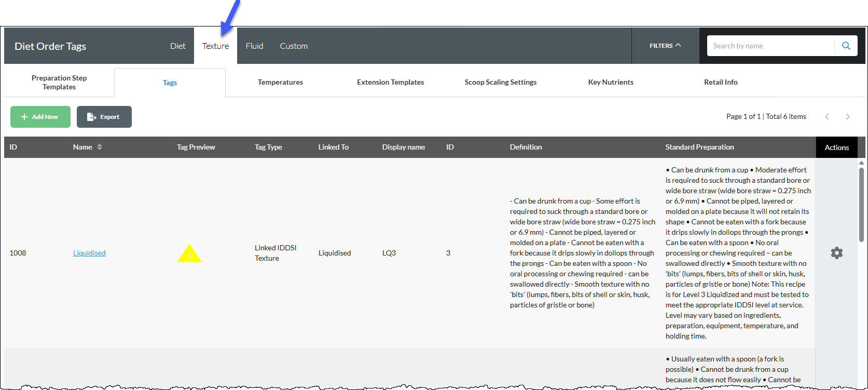Switch to Key Nutrients tab
The image size is (868, 390).
click(611, 82)
